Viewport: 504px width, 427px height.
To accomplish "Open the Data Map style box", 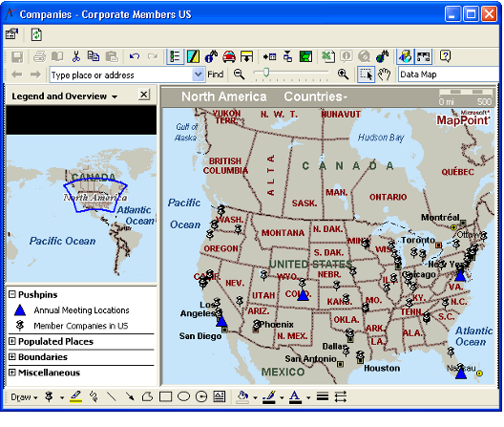I will pos(449,75).
